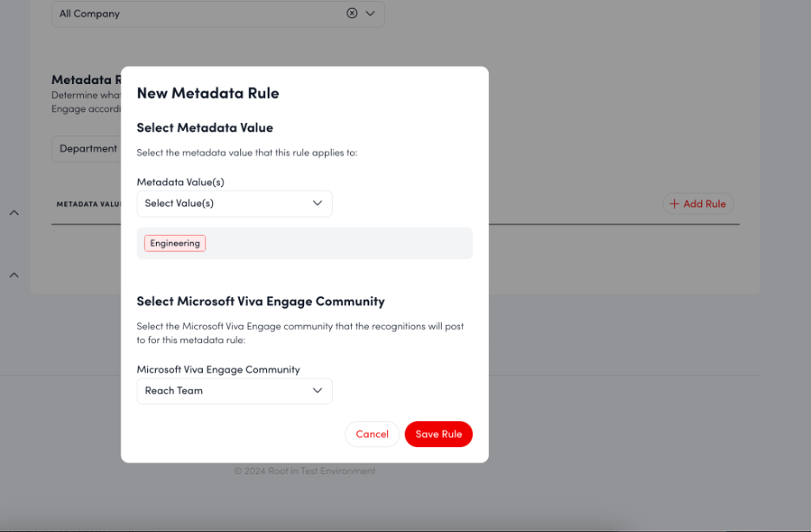Open the Metadata Value(s) dropdown
This screenshot has height=532, width=811.
point(234,203)
